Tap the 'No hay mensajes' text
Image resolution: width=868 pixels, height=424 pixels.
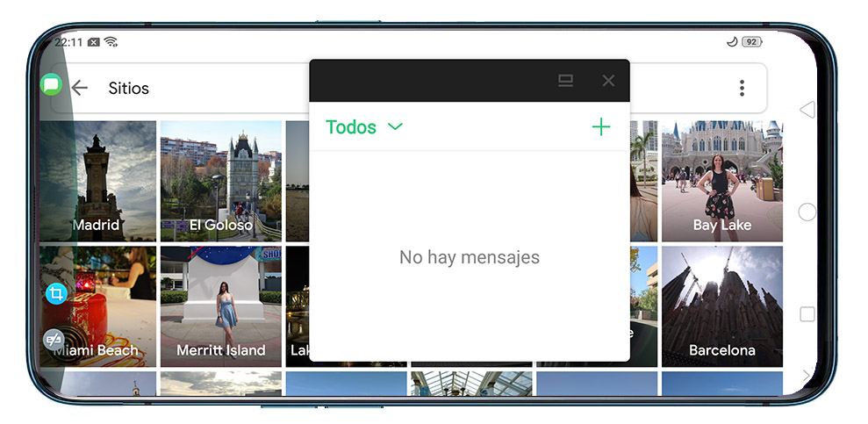[470, 257]
